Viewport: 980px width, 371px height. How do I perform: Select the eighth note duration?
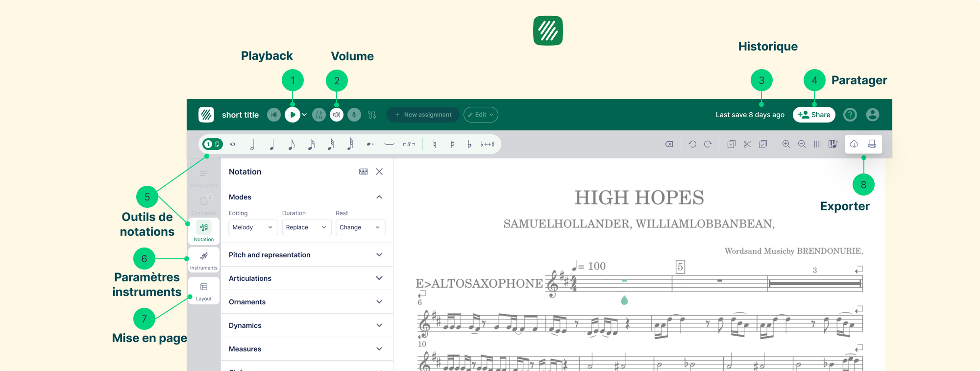pos(292,145)
